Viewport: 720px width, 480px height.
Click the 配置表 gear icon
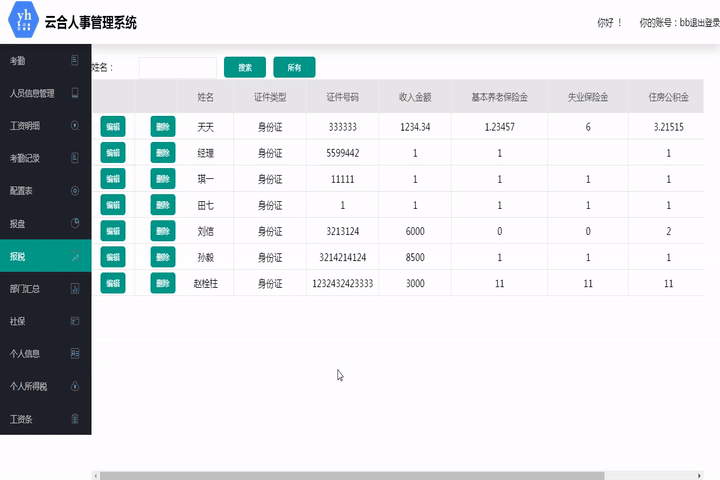point(75,190)
